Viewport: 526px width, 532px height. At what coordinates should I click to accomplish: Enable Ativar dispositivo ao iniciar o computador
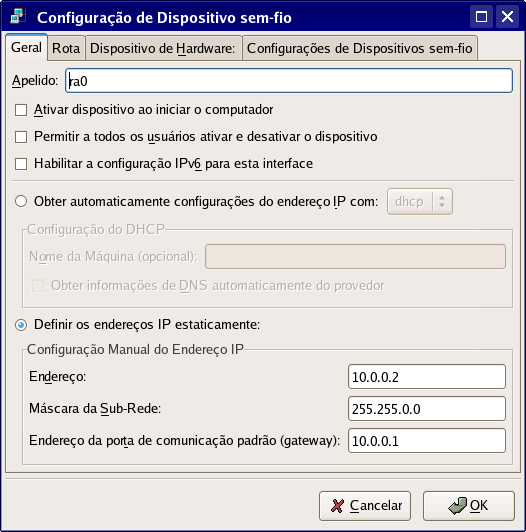[21, 110]
